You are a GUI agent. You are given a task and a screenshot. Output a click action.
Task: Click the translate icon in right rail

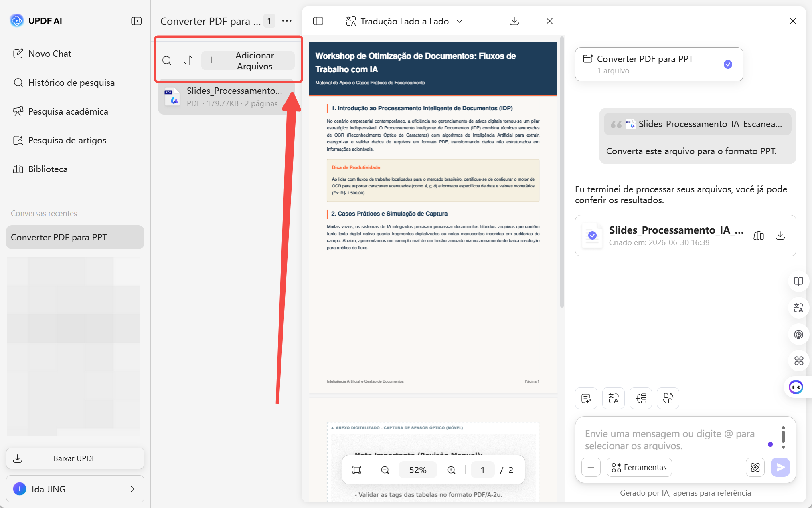[x=798, y=308]
